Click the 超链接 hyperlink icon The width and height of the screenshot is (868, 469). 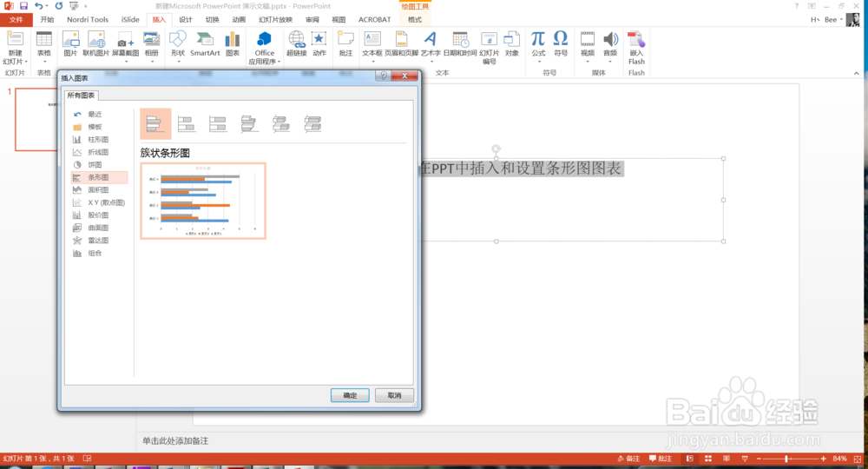click(297, 44)
